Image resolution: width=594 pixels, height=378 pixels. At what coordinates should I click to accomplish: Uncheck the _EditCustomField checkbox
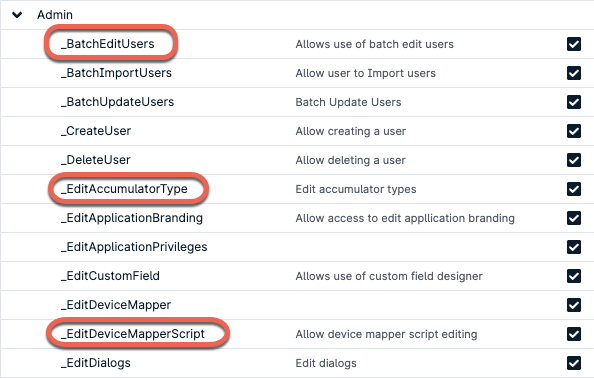pyautogui.click(x=574, y=276)
